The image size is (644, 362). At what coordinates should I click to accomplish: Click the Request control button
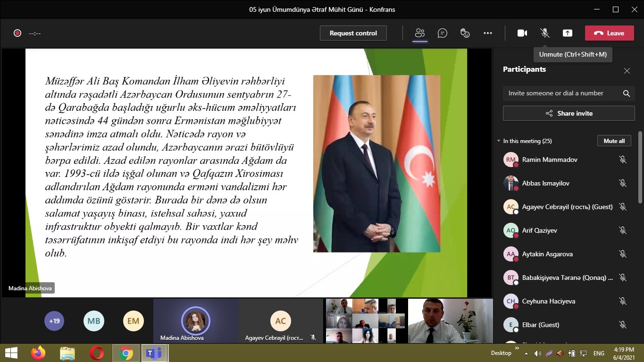coord(353,33)
